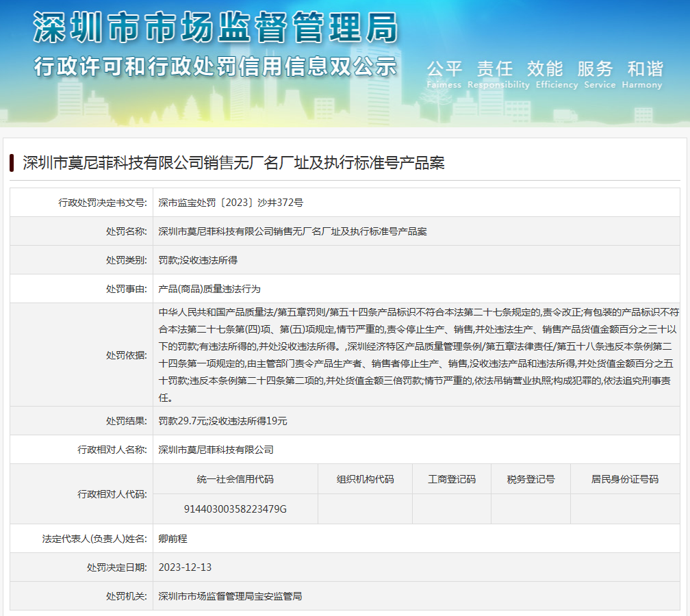This screenshot has height=616, width=690.
Task: Click the 统一社会信用代码 column header
Action: pyautogui.click(x=235, y=479)
